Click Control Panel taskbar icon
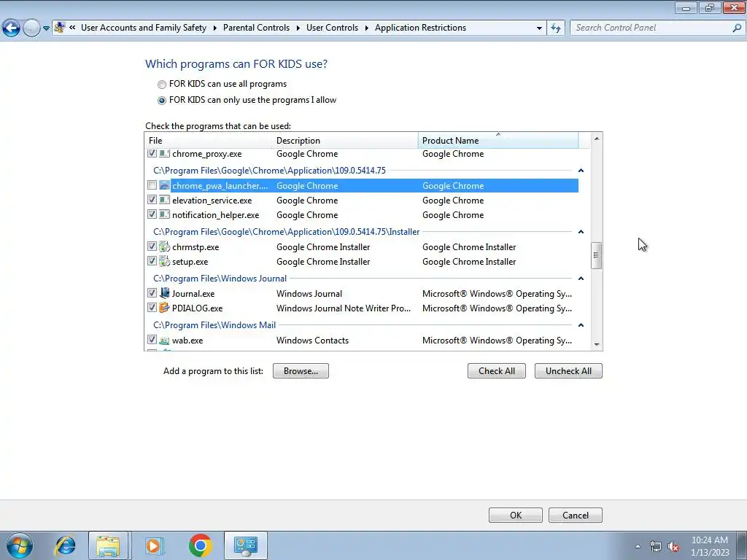This screenshot has width=747, height=560. [245, 545]
